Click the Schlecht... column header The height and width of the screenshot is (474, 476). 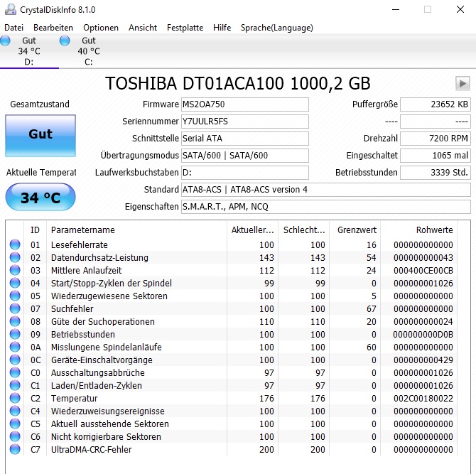[x=304, y=230]
